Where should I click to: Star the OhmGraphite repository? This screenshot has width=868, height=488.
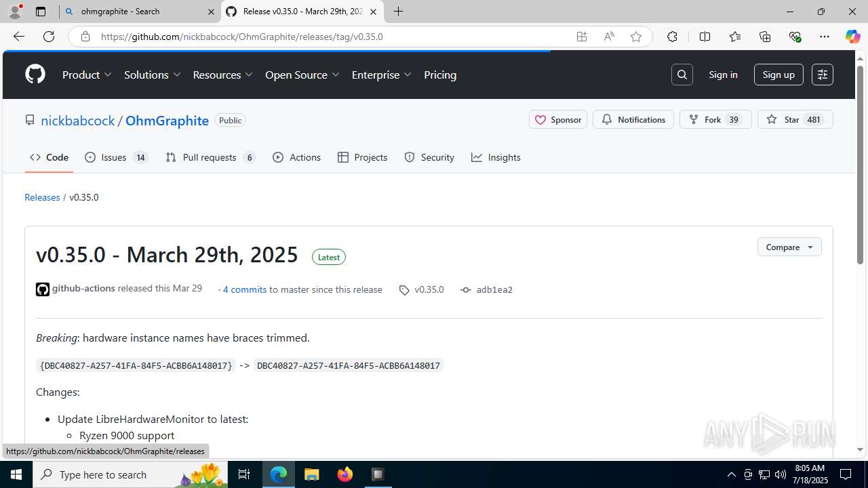pos(795,119)
